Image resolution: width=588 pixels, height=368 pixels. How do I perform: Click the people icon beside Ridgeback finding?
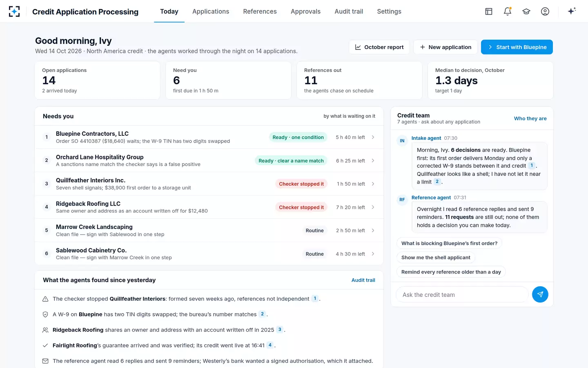point(45,330)
